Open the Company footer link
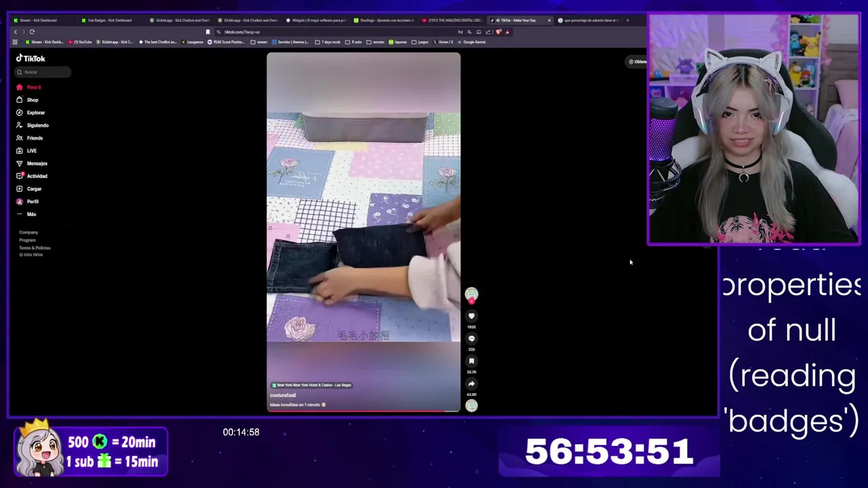Screen dimensions: 868x488 [28, 232]
